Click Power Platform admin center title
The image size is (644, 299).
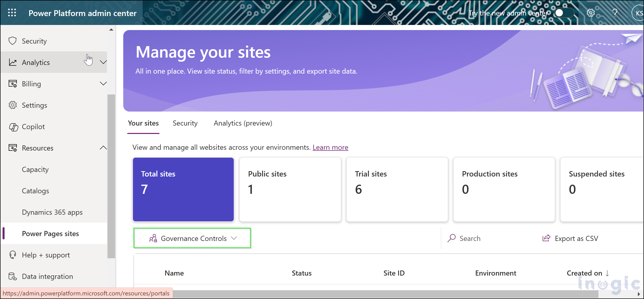[83, 13]
